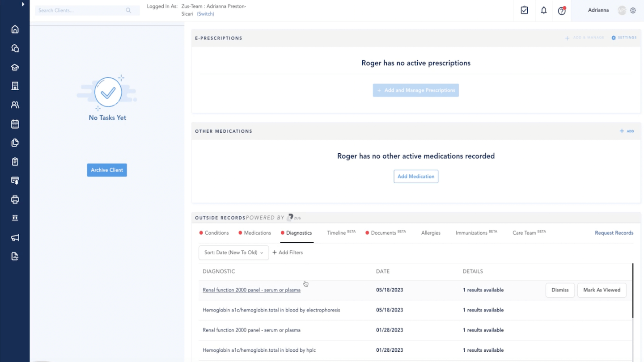Open the megaphone announcements icon
The image size is (644, 362).
(15, 238)
